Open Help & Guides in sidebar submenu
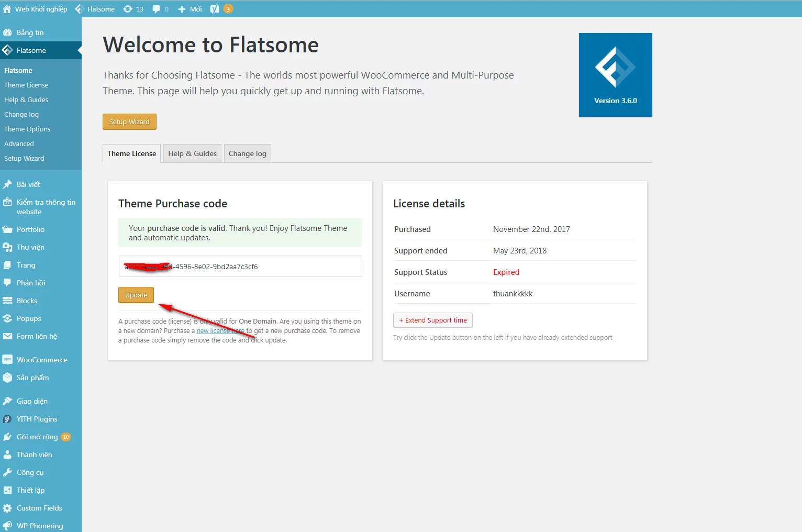The height and width of the screenshot is (532, 802). [x=26, y=99]
